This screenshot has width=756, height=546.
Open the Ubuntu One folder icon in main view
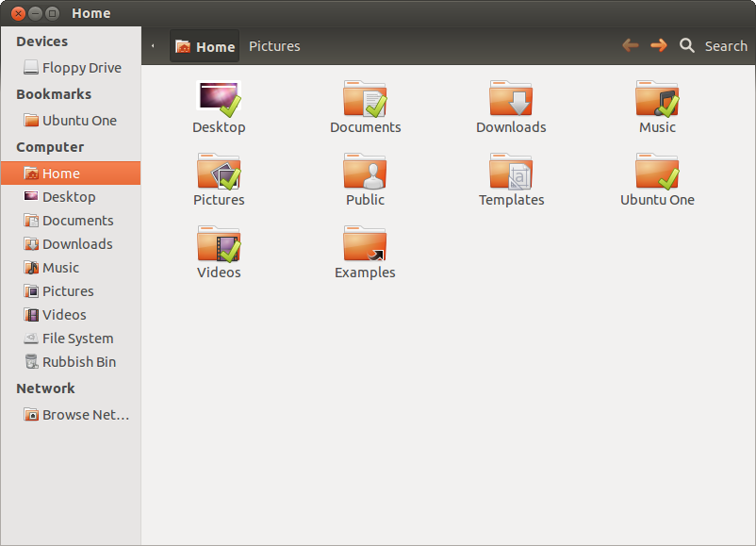point(657,172)
